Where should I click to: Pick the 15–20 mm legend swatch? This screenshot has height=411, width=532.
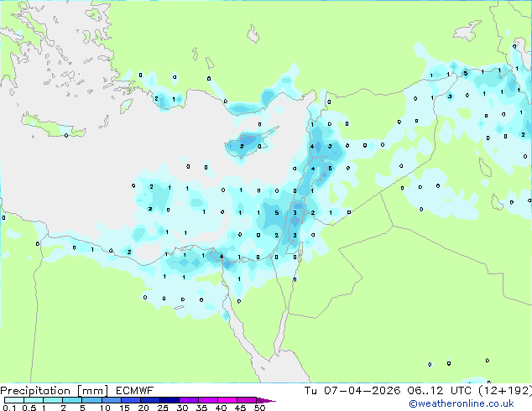[131, 400]
